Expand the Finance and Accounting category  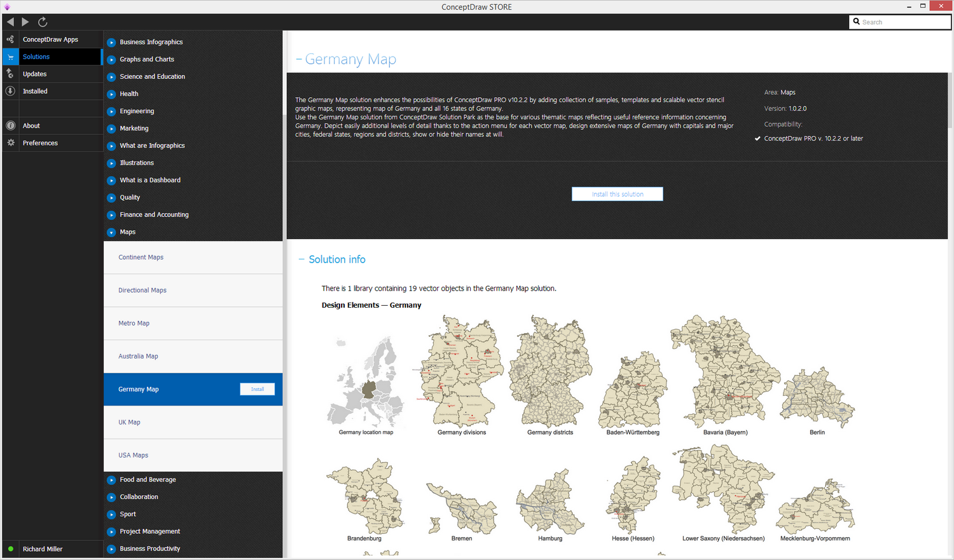111,215
